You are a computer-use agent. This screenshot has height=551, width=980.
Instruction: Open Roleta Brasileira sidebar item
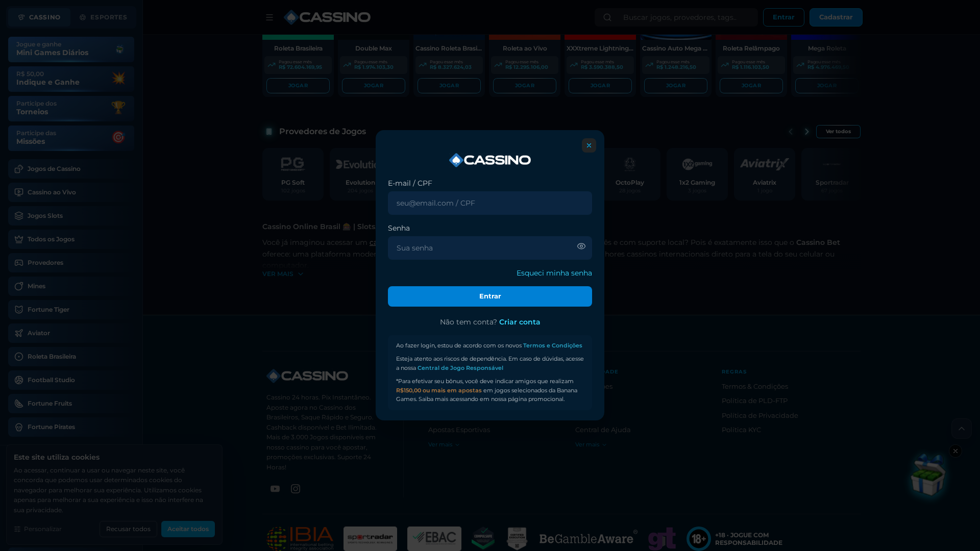71,357
